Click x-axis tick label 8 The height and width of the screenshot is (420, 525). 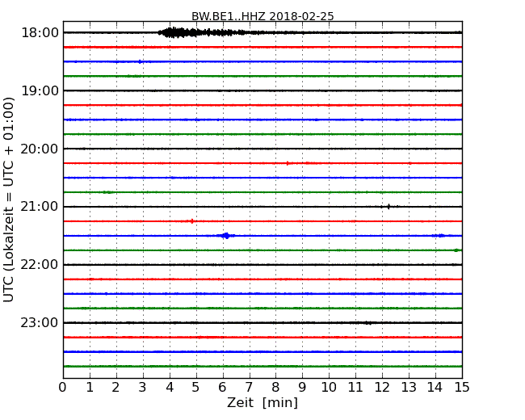tap(276, 388)
